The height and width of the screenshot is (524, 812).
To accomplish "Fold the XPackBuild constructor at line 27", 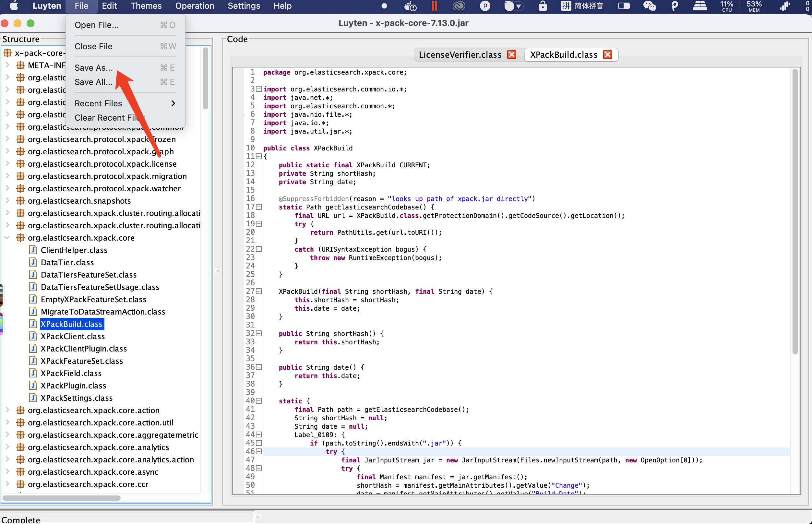I will point(259,291).
